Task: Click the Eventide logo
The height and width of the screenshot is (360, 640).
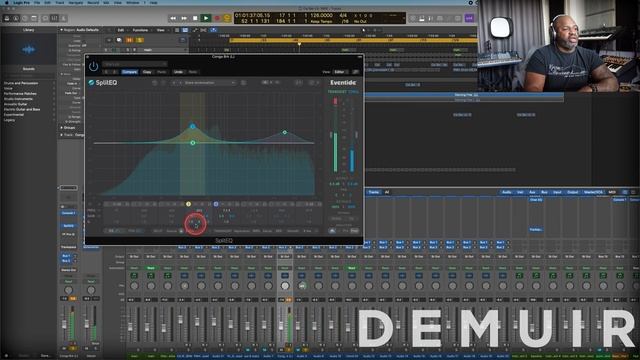Action: pyautogui.click(x=343, y=82)
